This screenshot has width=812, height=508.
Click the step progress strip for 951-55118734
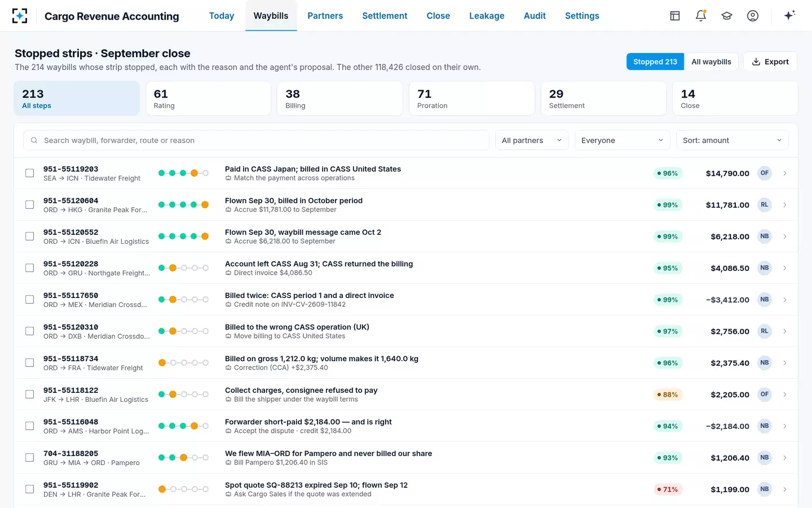[x=183, y=363]
